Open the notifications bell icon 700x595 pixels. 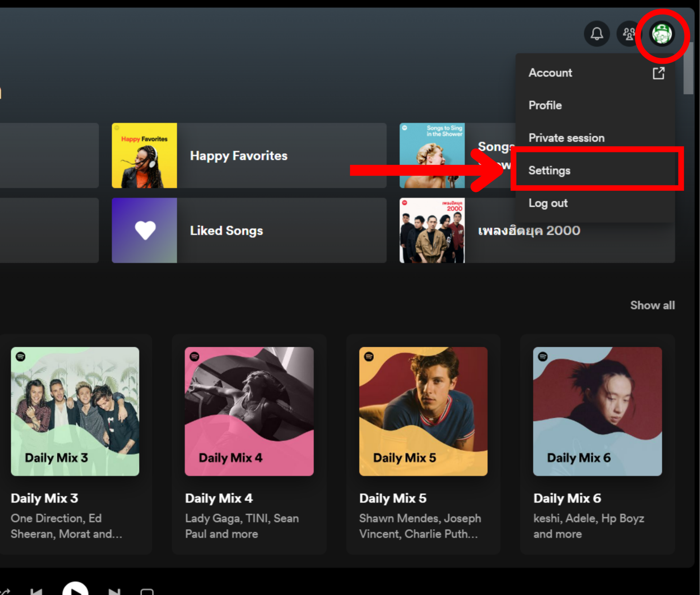pos(596,34)
